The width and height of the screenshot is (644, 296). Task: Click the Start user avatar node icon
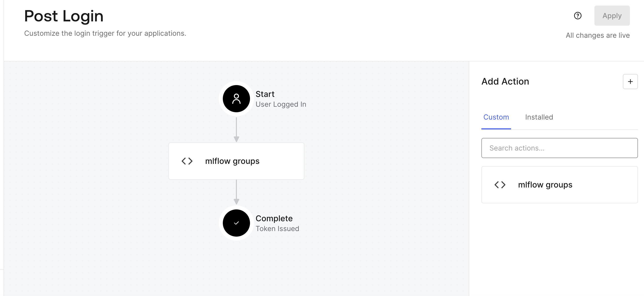236,99
